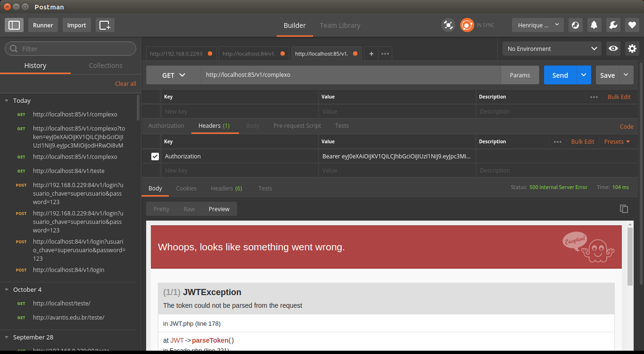Open the GET method dropdown

(173, 75)
